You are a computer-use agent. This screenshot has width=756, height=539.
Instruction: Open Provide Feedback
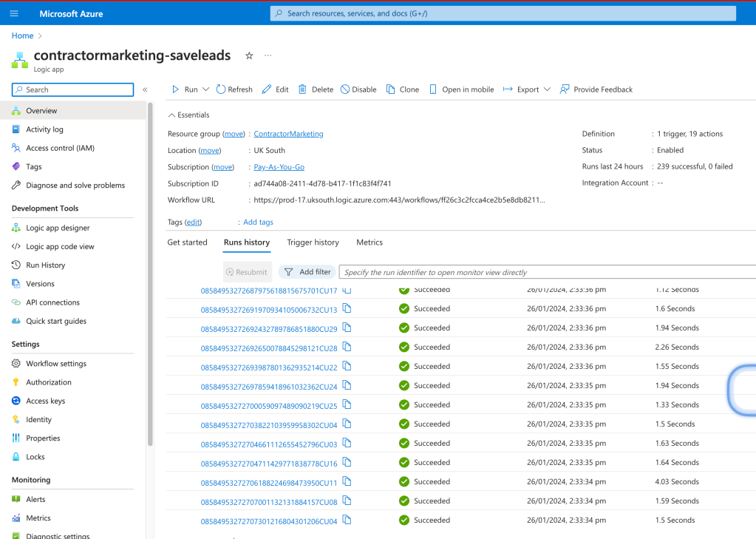(x=596, y=89)
